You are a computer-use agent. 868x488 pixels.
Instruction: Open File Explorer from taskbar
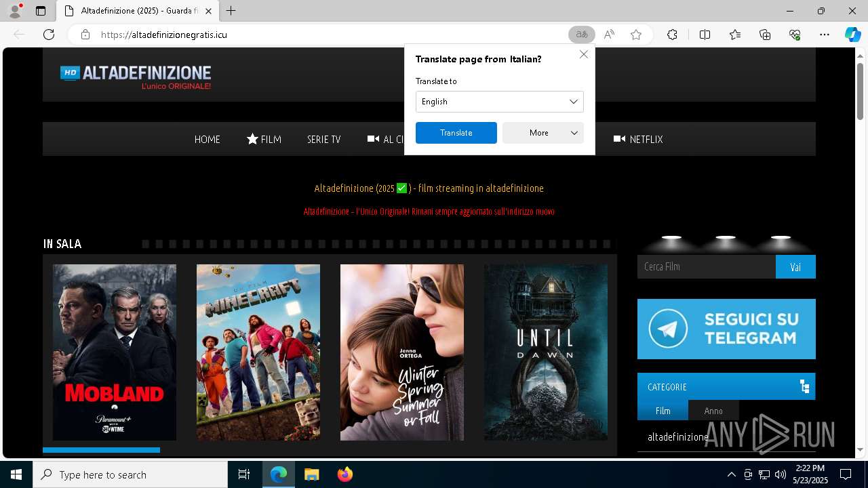pyautogui.click(x=311, y=474)
